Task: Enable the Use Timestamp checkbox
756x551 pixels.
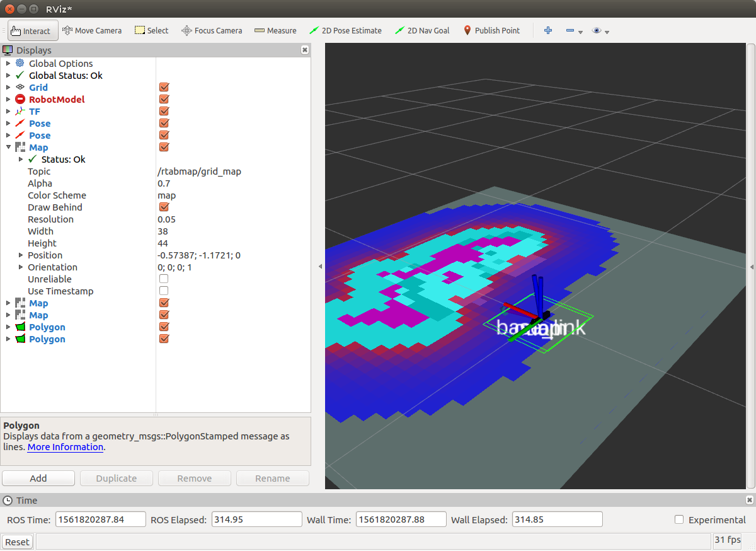Action: point(164,291)
